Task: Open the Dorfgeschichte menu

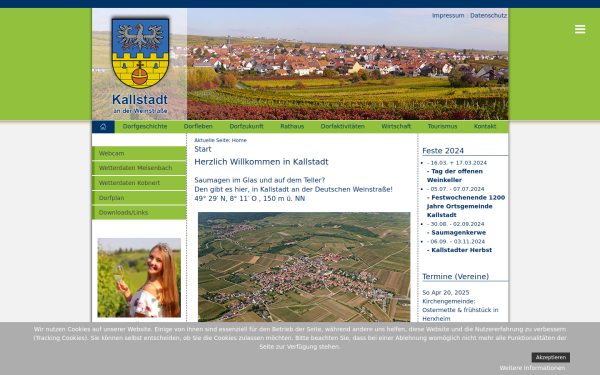Action: (x=145, y=126)
